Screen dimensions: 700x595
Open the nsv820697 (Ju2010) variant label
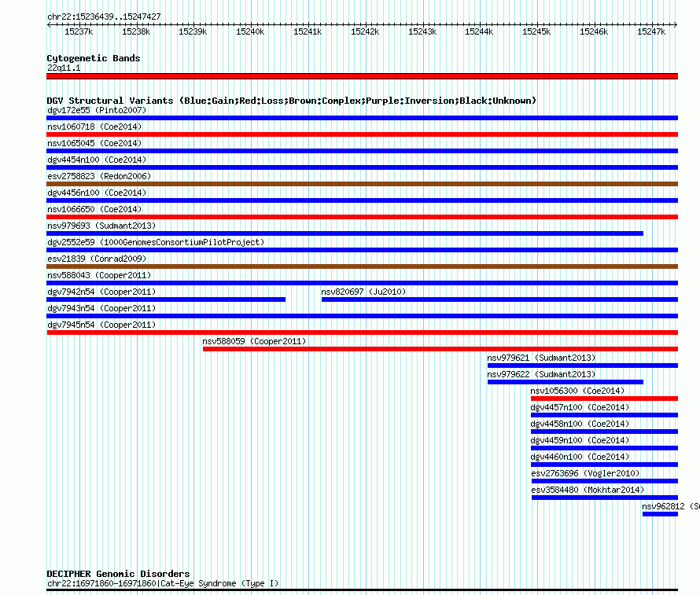363,292
